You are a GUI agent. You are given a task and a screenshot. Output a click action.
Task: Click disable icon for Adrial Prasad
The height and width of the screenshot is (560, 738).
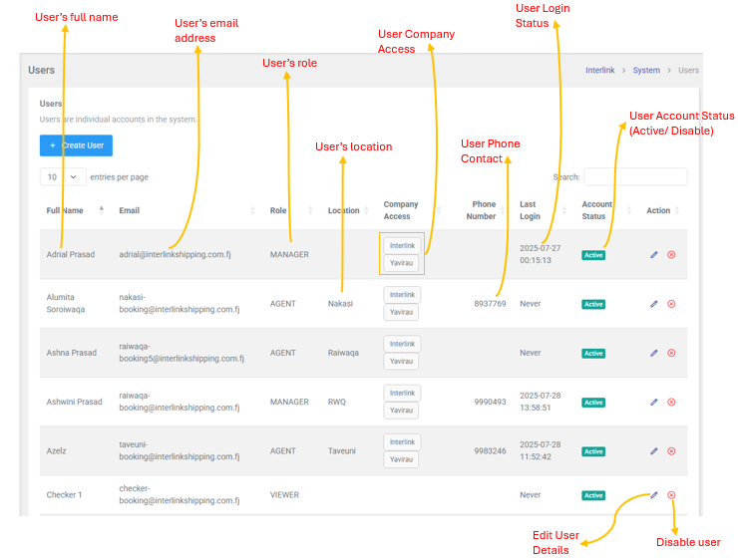point(671,255)
